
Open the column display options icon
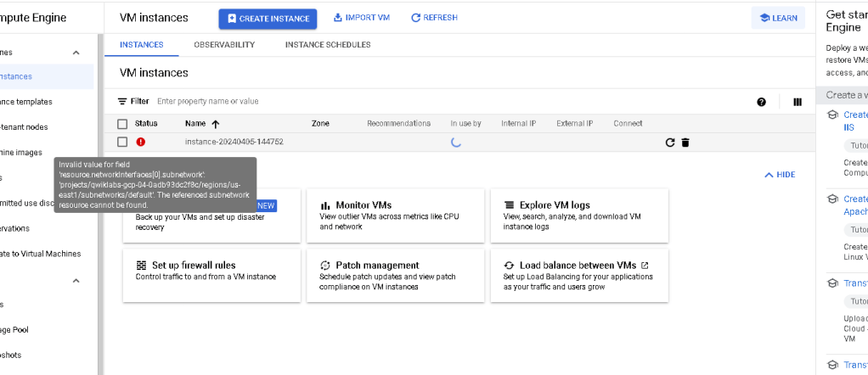click(x=798, y=102)
